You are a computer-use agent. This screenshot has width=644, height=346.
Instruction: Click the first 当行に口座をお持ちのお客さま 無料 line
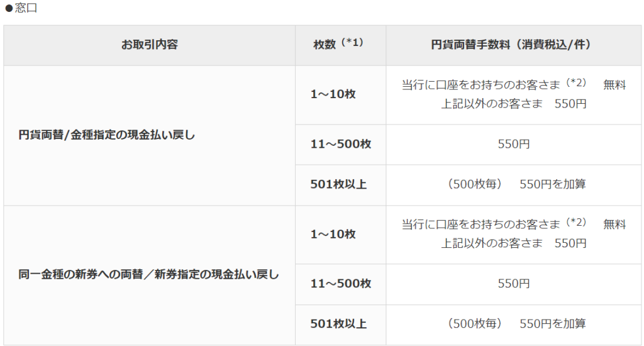tap(514, 84)
